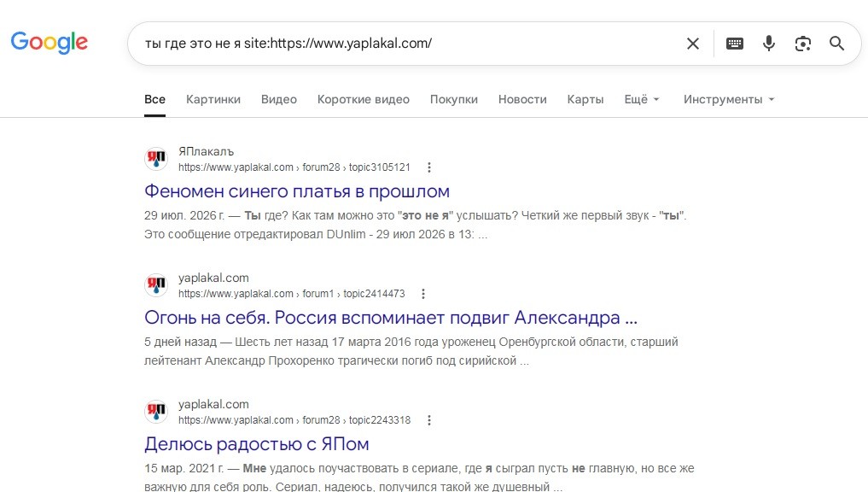The image size is (868, 492).
Task: Open result Делюсь радостью с ЯПом
Action: [x=257, y=444]
